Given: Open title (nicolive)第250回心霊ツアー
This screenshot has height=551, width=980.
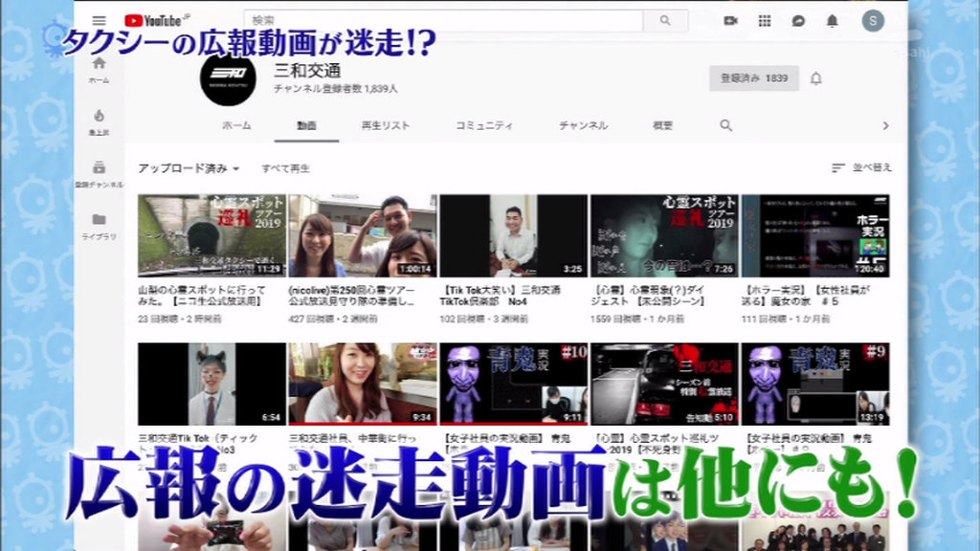Looking at the screenshot, I should click(352, 296).
